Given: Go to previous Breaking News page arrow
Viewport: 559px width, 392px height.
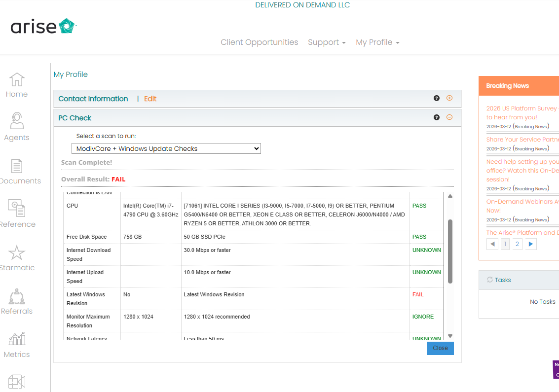Looking at the screenshot, I should 492,244.
